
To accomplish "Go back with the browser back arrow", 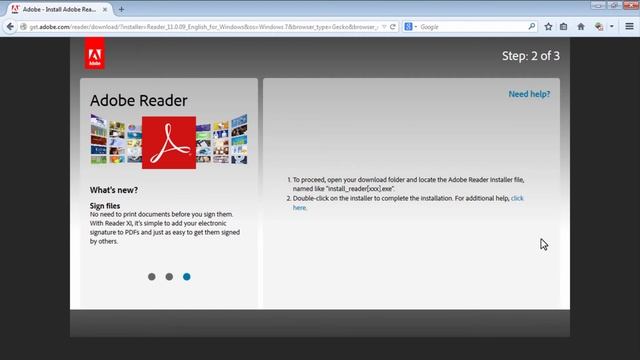I will coord(10,27).
